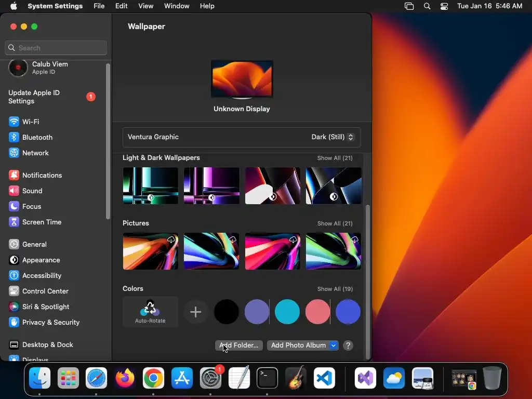Click the Add Folder button
The image size is (532, 399).
point(239,345)
